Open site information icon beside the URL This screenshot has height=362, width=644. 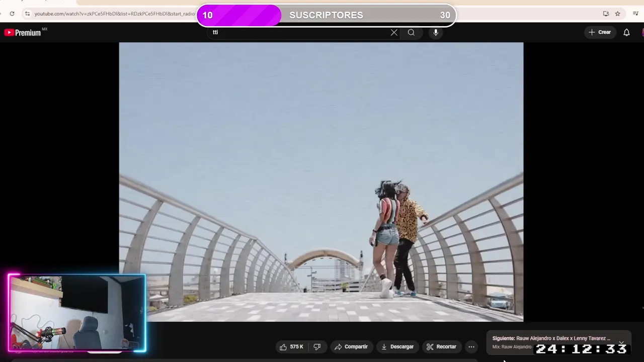pyautogui.click(x=27, y=14)
